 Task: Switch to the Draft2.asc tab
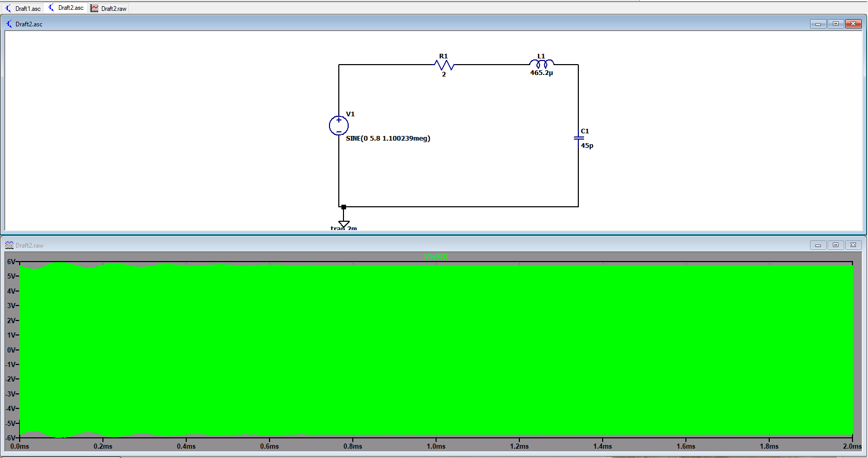(66, 8)
